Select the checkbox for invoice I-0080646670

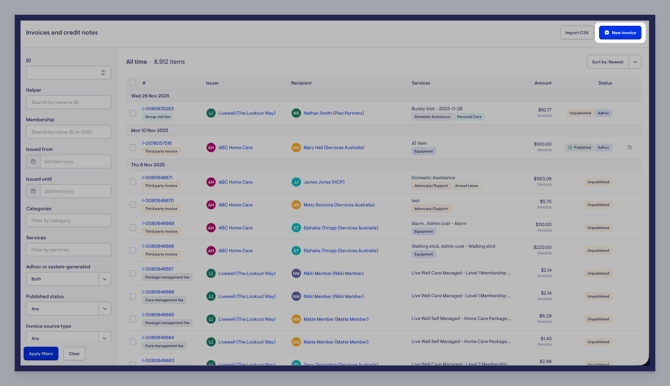(133, 205)
